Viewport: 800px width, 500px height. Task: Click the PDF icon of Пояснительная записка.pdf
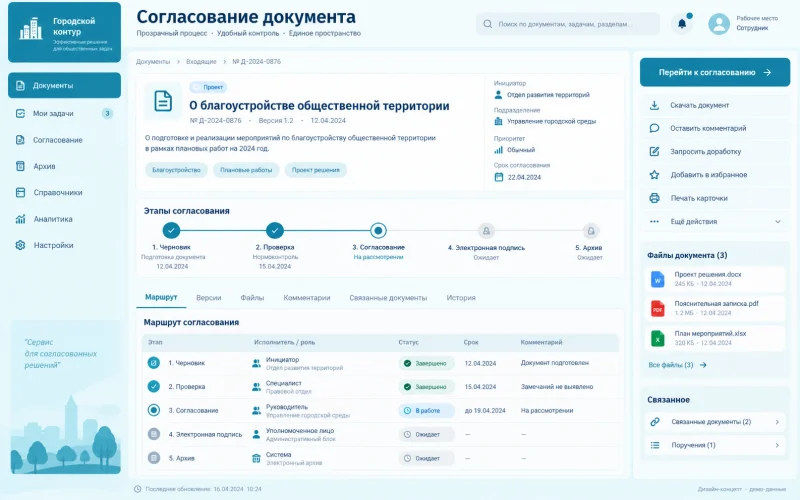(x=658, y=308)
